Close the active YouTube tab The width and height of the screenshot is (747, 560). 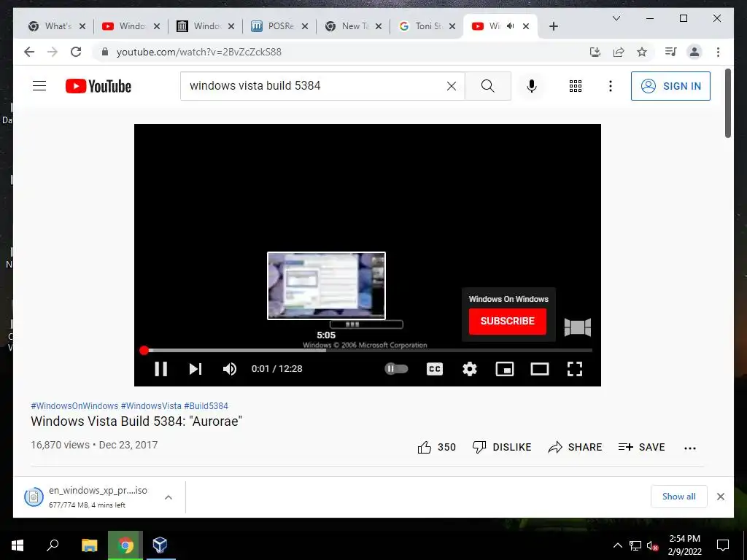(526, 26)
